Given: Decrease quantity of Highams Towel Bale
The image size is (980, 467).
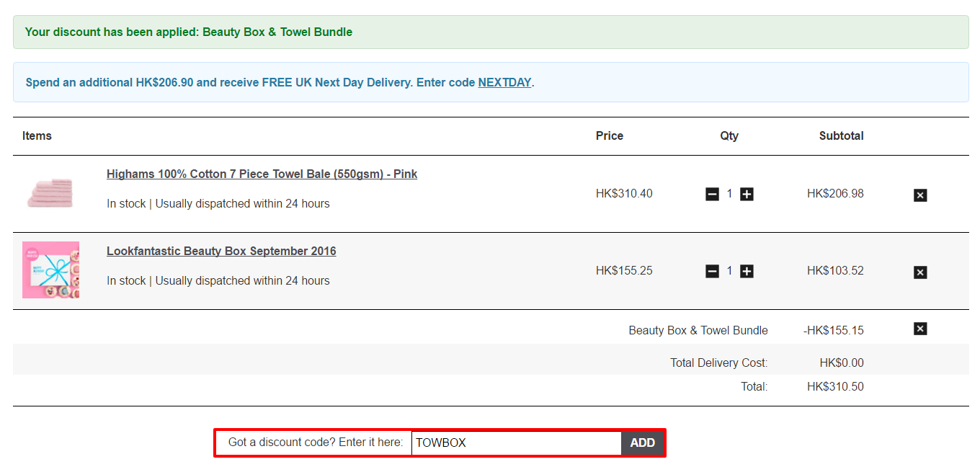Looking at the screenshot, I should coord(712,194).
